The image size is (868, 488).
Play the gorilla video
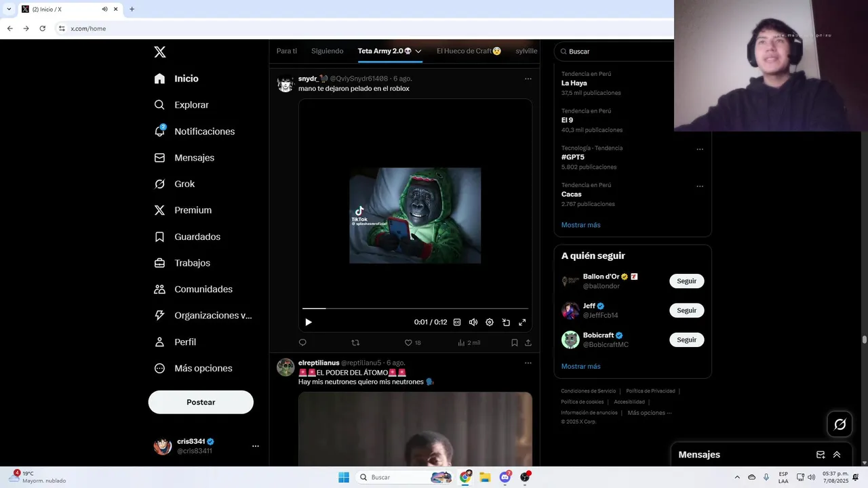click(x=309, y=323)
